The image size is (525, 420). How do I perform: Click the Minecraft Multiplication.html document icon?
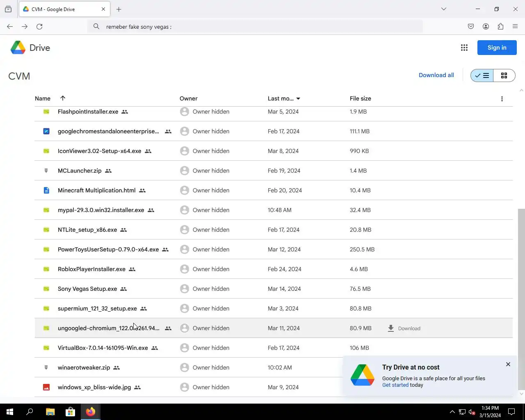coord(46,190)
